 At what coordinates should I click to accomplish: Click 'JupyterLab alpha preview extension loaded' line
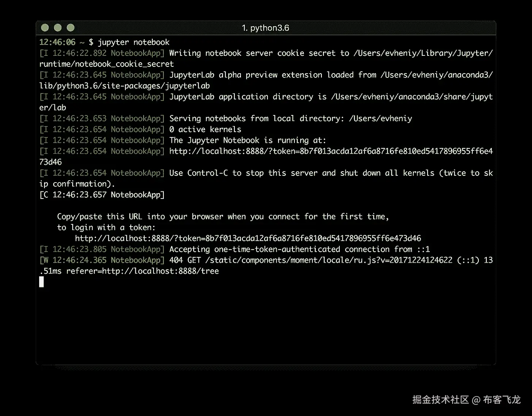click(266, 75)
